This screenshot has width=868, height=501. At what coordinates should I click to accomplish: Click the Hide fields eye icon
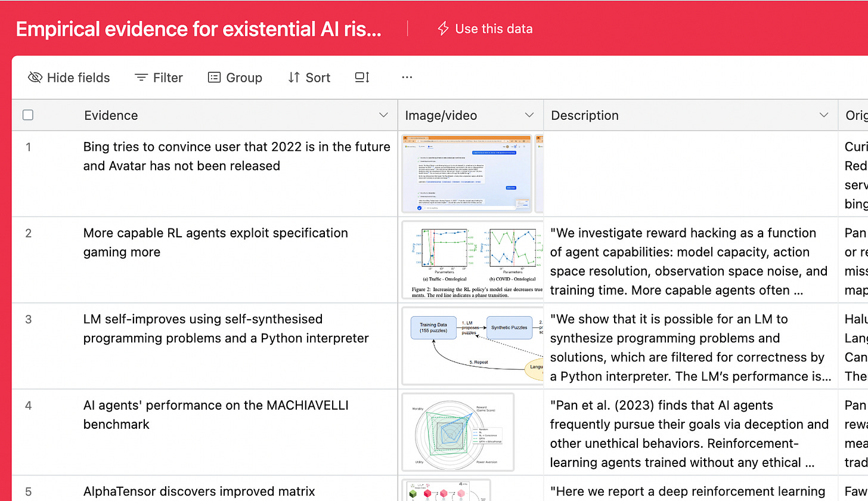[35, 78]
